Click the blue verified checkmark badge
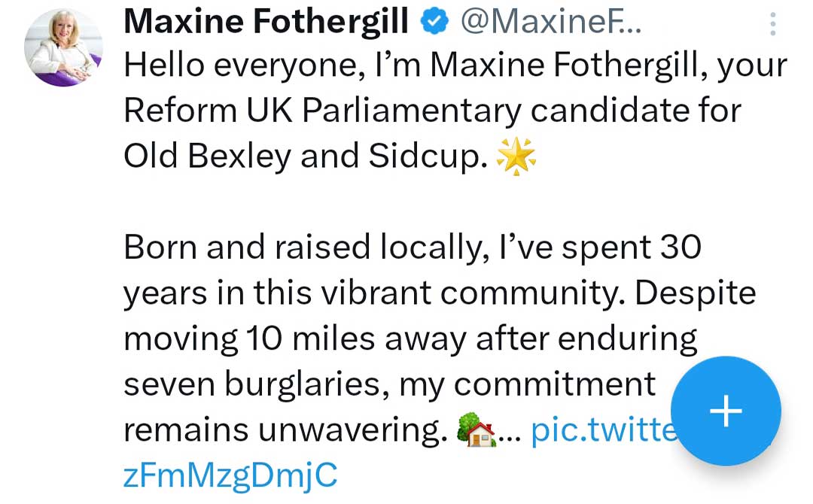This screenshot has height=504, width=813. tap(434, 23)
